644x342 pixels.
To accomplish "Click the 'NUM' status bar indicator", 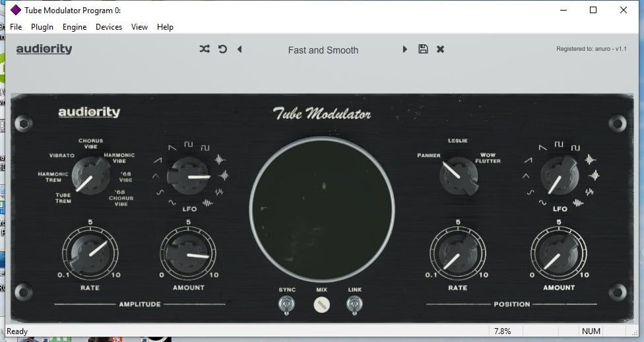I will point(591,331).
